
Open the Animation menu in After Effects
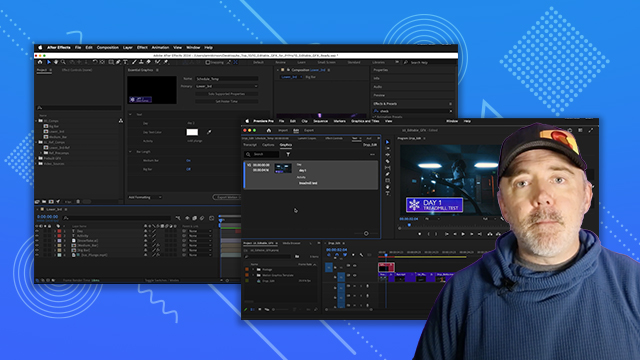[160, 48]
